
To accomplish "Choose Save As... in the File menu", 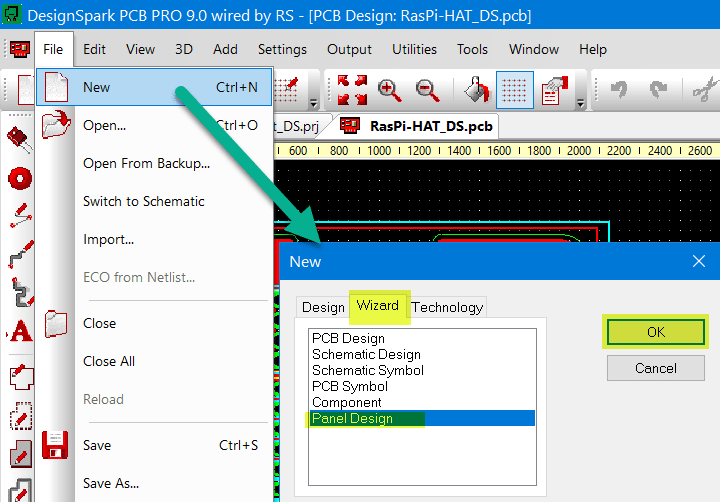I will (154, 483).
